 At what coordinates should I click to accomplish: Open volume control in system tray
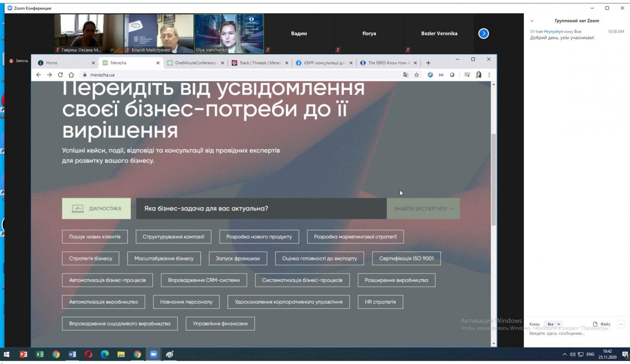pyautogui.click(x=572, y=354)
